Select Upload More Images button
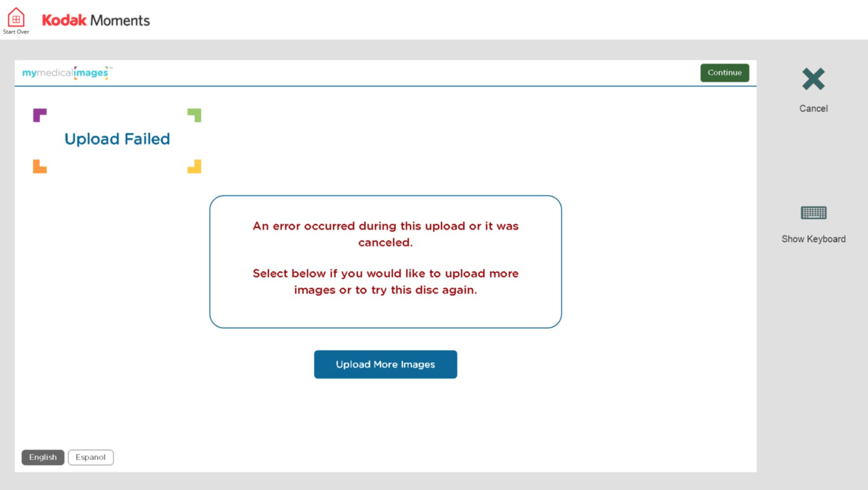Viewport: 868px width, 490px height. pos(385,364)
